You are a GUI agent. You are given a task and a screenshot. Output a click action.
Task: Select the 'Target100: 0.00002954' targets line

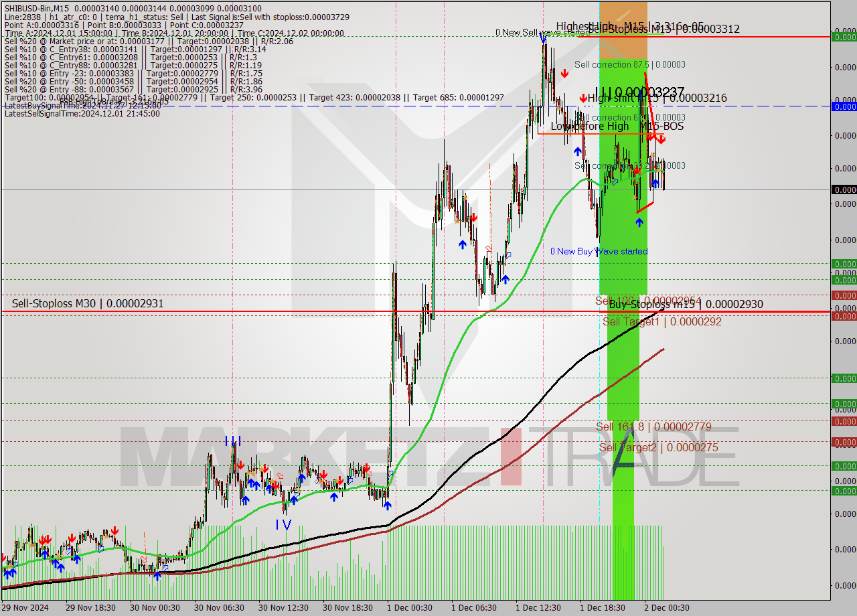click(254, 98)
